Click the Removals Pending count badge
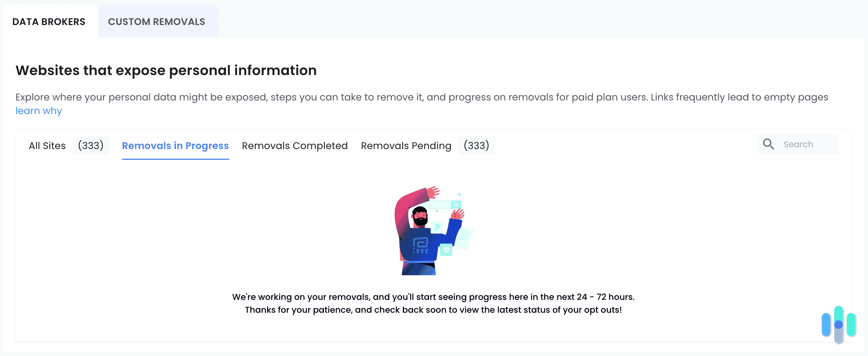868x356 pixels. 476,146
